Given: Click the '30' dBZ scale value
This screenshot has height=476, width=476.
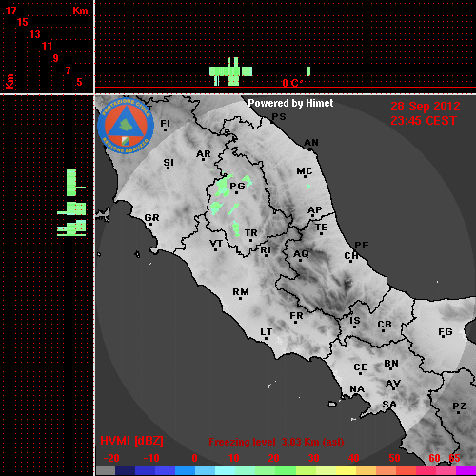Looking at the screenshot, I should [313, 458].
